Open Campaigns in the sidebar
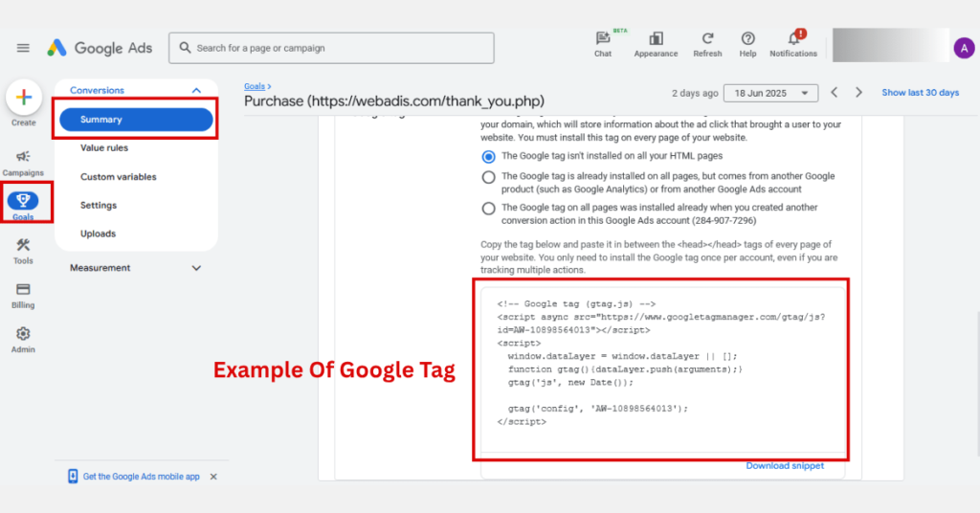This screenshot has height=513, width=980. [23, 163]
